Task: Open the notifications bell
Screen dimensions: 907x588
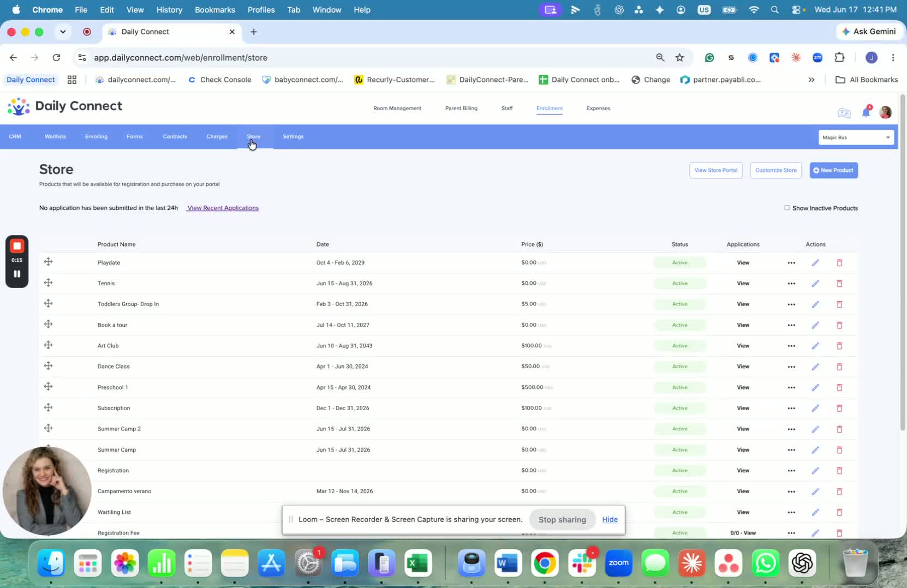Action: 866,112
